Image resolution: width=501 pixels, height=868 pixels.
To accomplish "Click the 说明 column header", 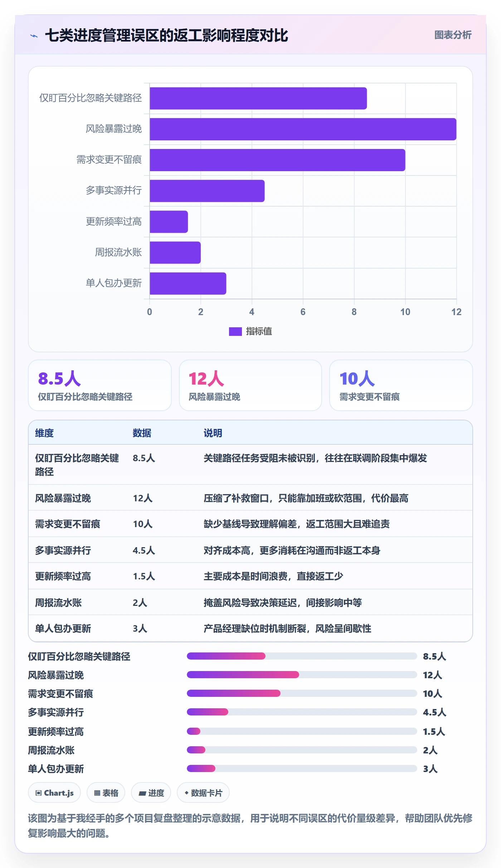I will [x=213, y=433].
